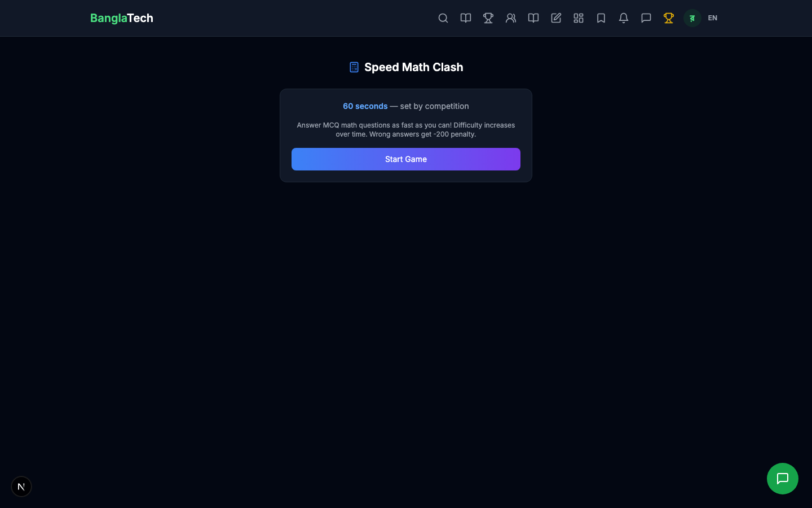Open the reading/book icon in the navbar
This screenshot has height=508, width=812.
click(x=466, y=18)
